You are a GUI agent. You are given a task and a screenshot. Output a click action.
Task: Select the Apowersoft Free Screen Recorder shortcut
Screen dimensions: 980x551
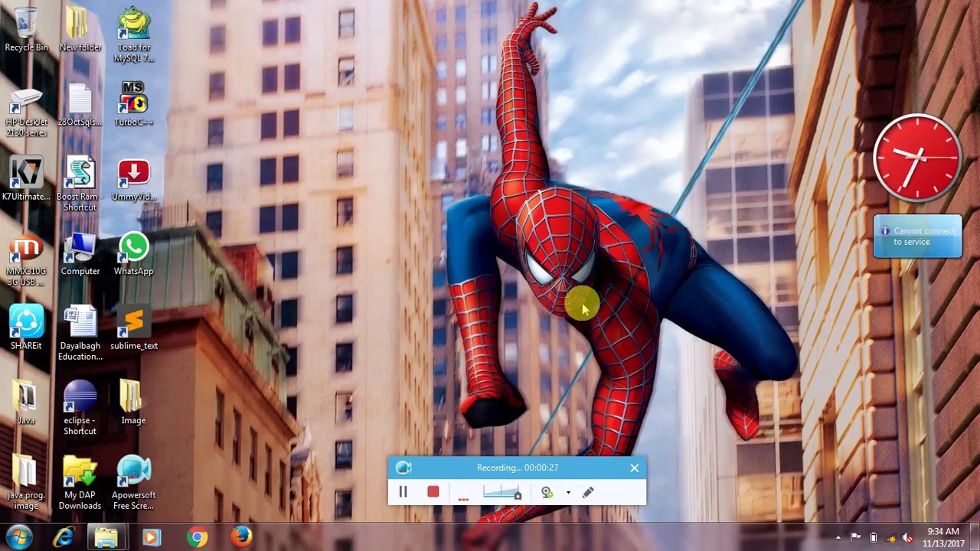[x=134, y=483]
